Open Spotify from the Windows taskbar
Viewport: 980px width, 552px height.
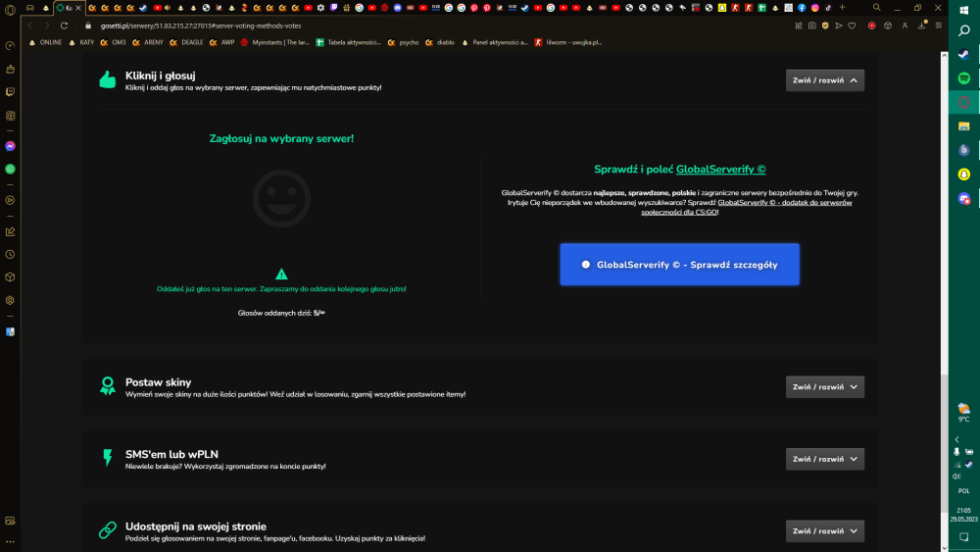(x=963, y=78)
